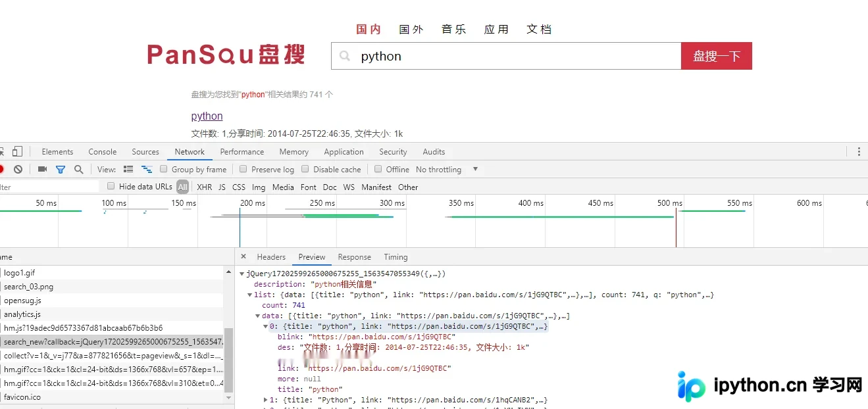Select the All filter type
Viewport: 868px width, 409px height.
tap(182, 187)
